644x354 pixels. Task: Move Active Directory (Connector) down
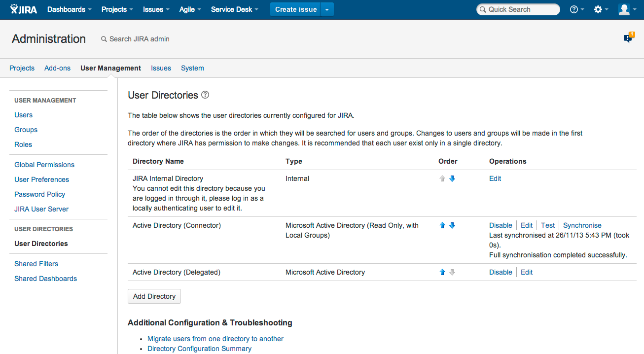452,225
